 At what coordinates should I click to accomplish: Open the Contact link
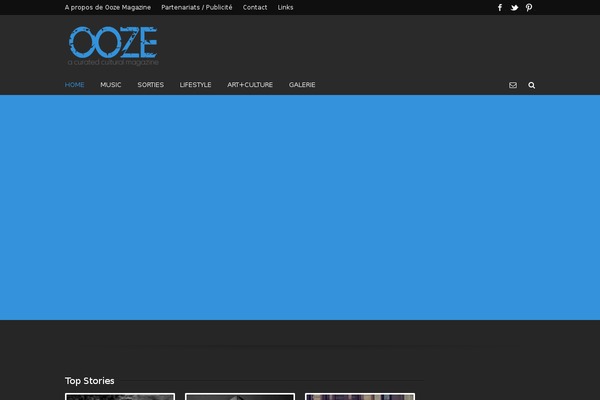tap(255, 7)
